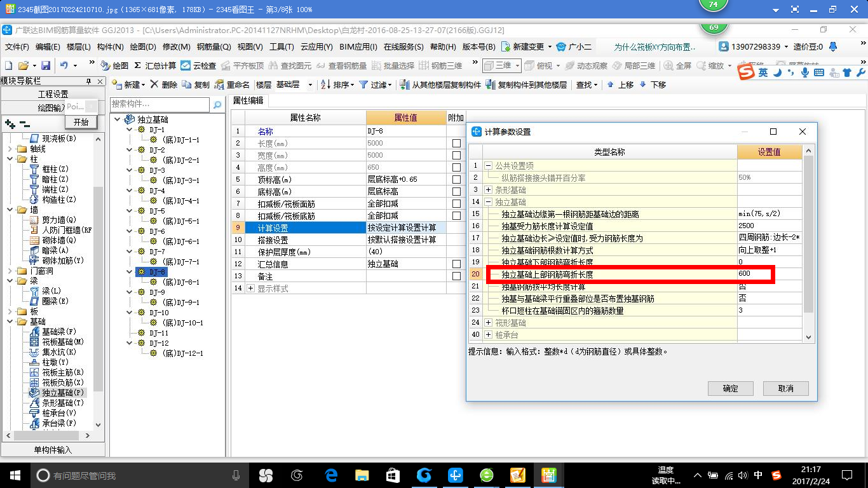The width and height of the screenshot is (868, 488).
Task: Open the 绘图 drawing tool
Action: pos(115,65)
